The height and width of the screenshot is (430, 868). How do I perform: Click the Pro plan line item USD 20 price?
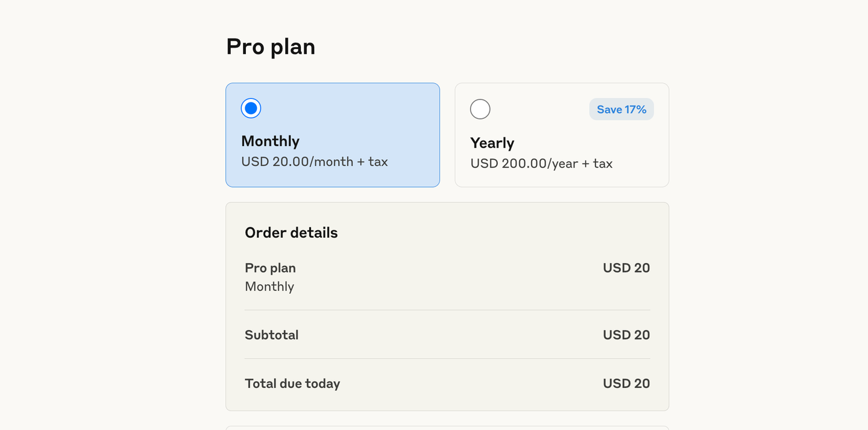pyautogui.click(x=626, y=268)
